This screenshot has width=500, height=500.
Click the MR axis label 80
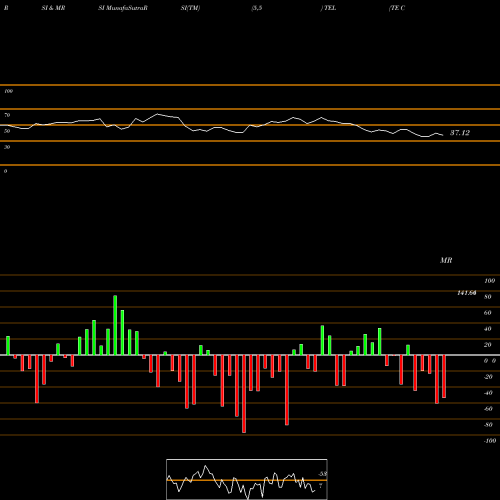(x=487, y=297)
